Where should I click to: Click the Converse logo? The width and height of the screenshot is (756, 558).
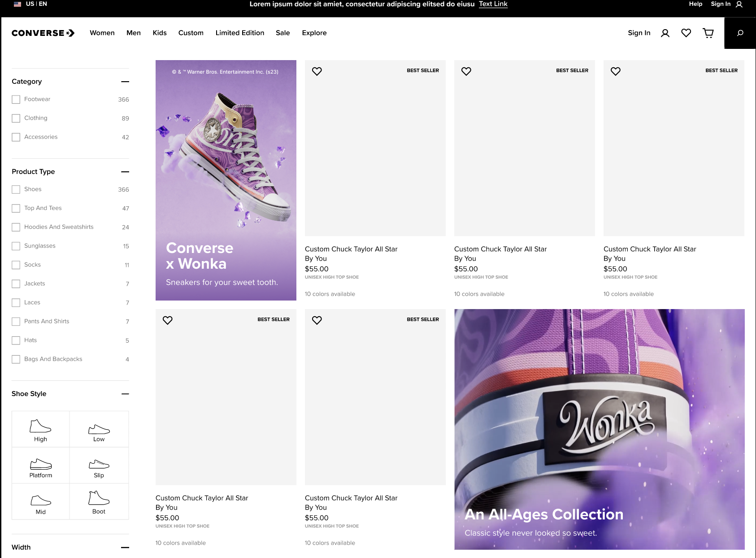click(43, 33)
